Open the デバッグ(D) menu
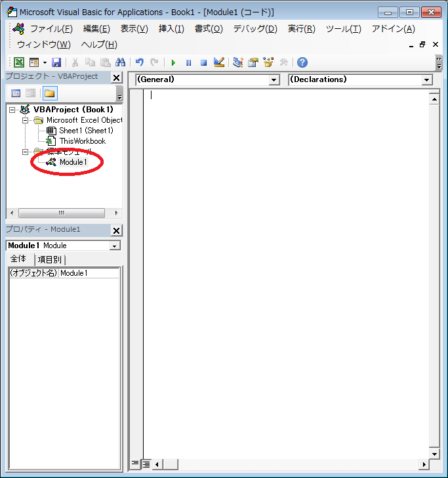The image size is (448, 478). pos(255,29)
